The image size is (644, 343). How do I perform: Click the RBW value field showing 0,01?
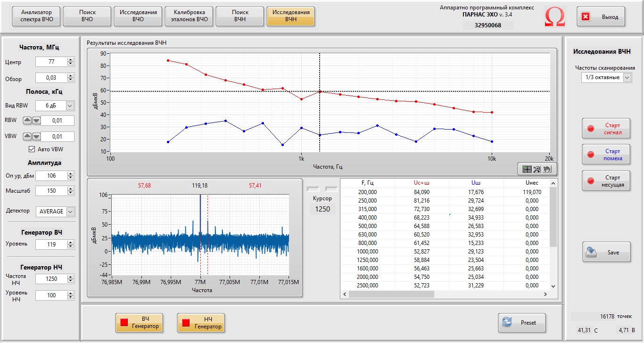58,121
